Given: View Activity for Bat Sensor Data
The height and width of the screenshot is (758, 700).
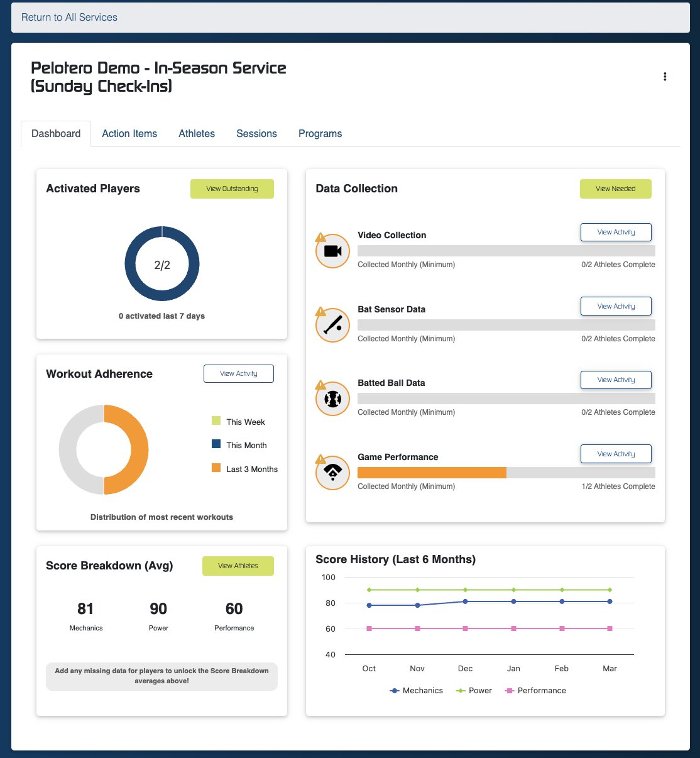Looking at the screenshot, I should 616,306.
